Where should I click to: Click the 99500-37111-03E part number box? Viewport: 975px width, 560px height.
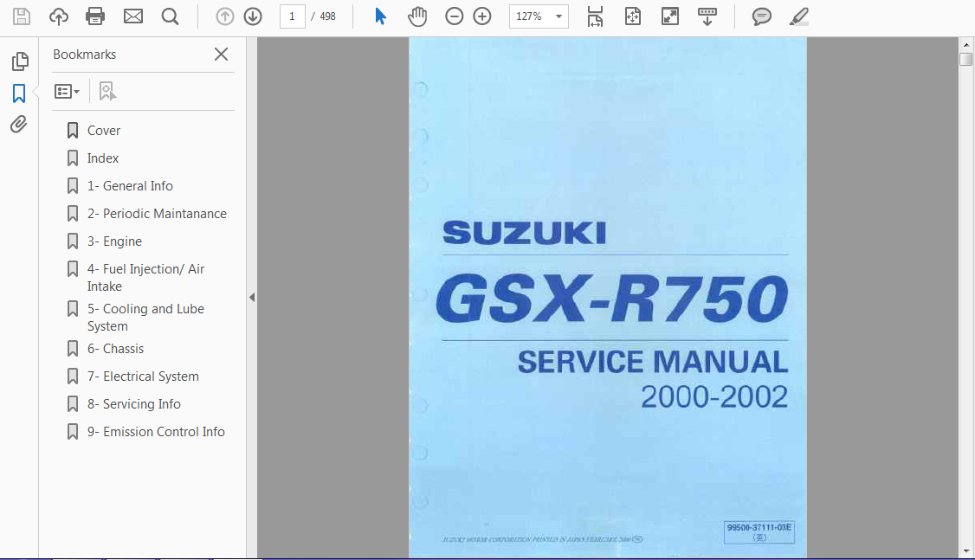[759, 532]
